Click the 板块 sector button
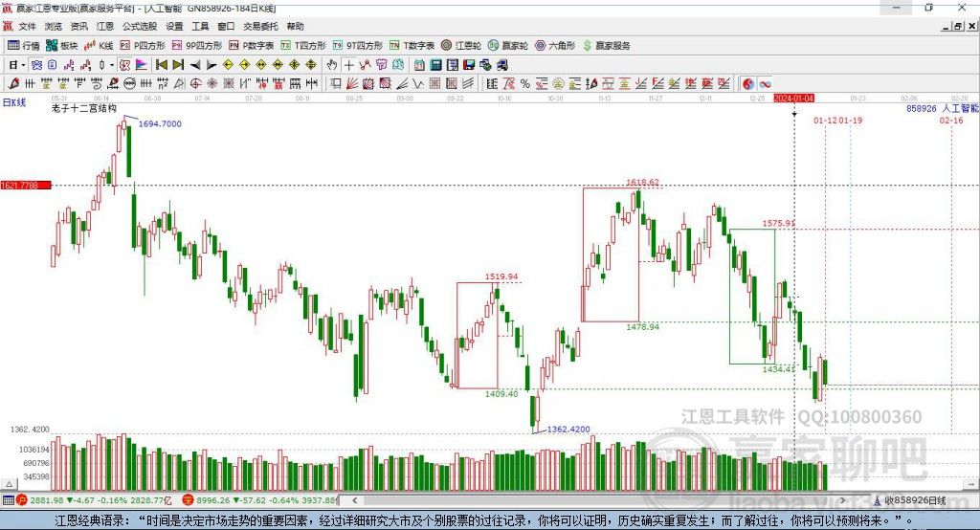This screenshot has width=980, height=530. pos(62,45)
